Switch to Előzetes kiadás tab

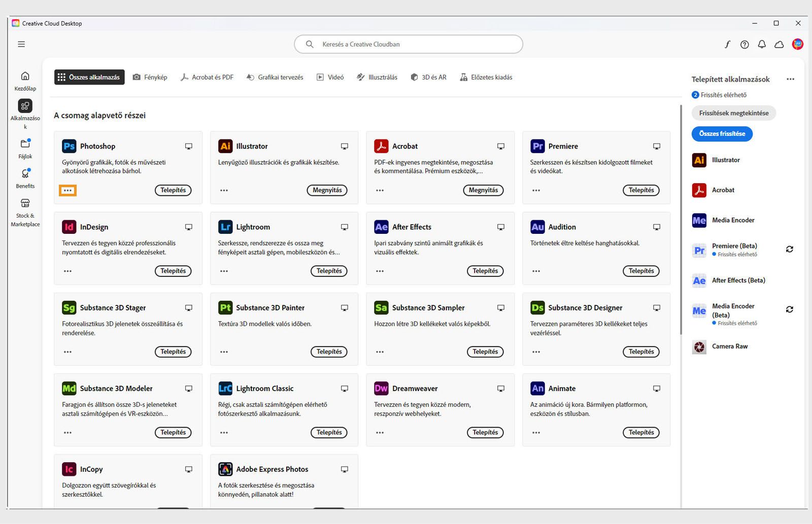click(486, 77)
